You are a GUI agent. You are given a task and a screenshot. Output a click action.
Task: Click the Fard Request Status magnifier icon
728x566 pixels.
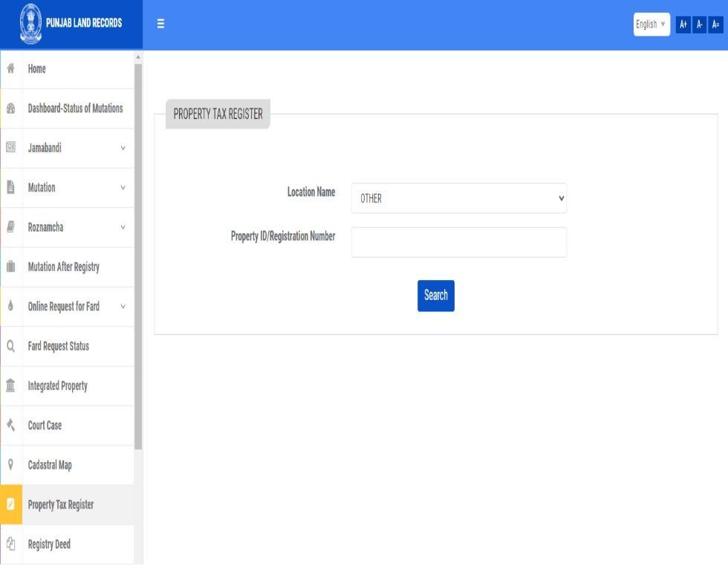(11, 346)
